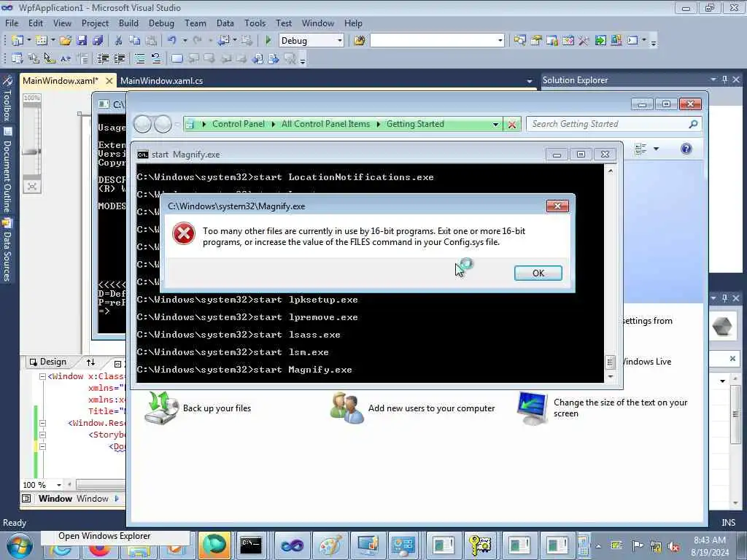Click the Save icon in toolbar
Screen dimensions: 747x560
82,41
